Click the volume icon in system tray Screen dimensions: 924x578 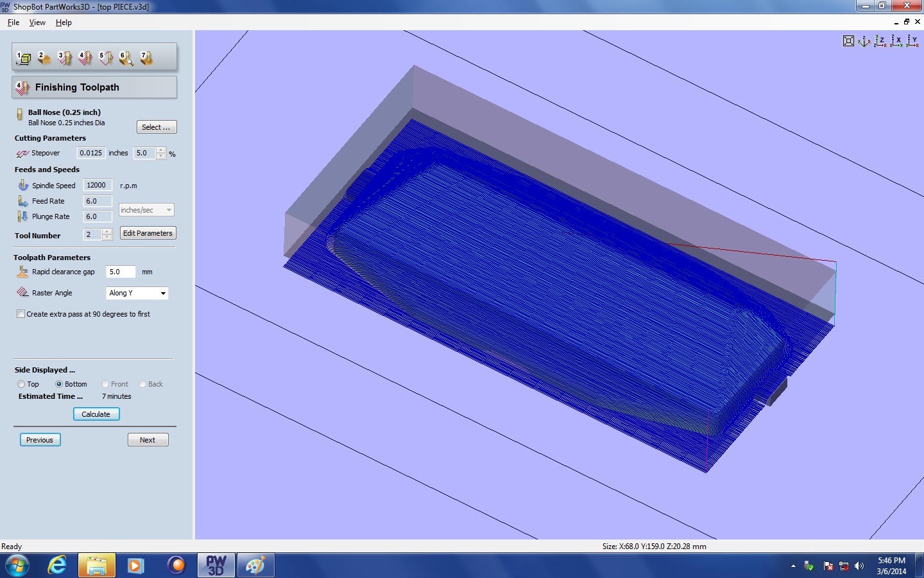[860, 566]
